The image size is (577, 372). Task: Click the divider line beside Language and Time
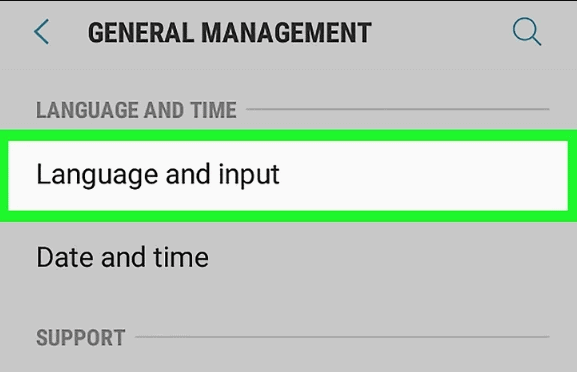coord(397,109)
